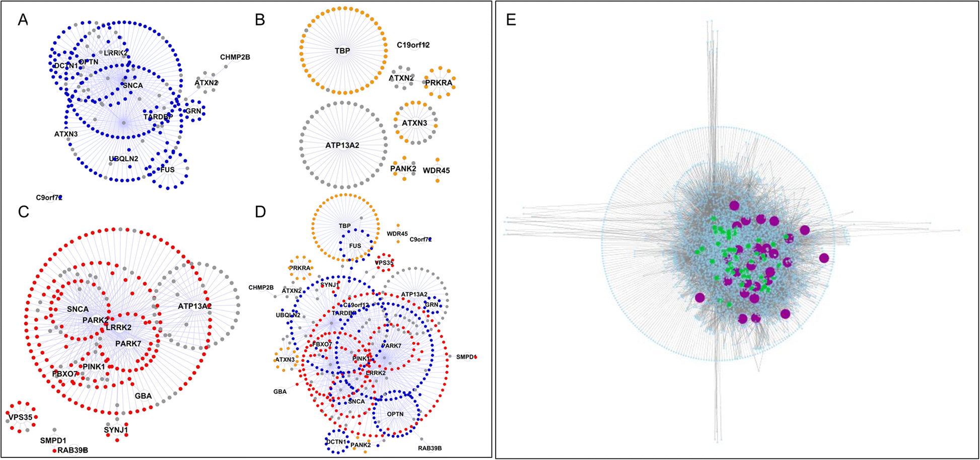This screenshot has height=460, width=980.
Task: Pick the PANK2 label in panel B
Action: pos(403,169)
